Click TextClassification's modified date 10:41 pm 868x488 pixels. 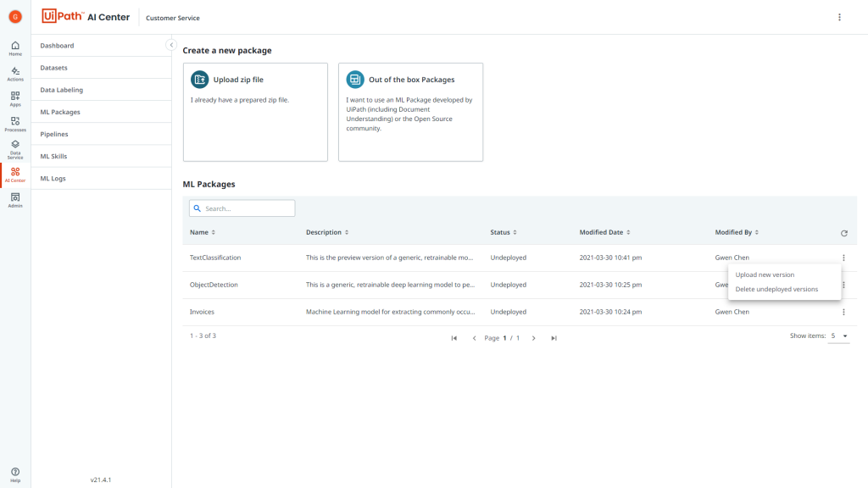(x=610, y=258)
